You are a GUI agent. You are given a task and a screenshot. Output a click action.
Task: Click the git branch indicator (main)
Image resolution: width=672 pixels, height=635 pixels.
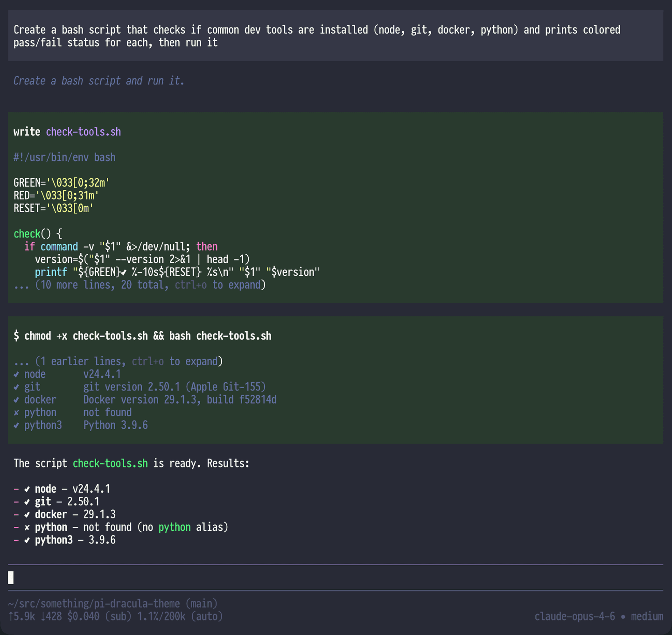(202, 603)
